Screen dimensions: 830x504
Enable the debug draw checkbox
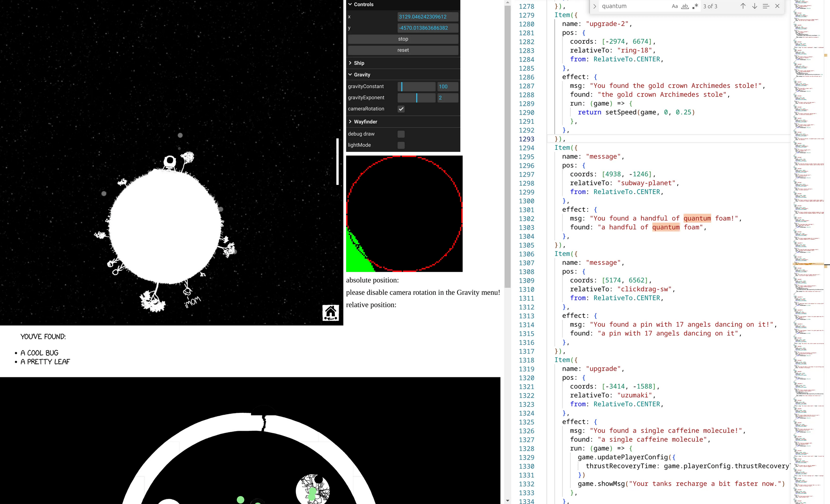click(x=401, y=134)
